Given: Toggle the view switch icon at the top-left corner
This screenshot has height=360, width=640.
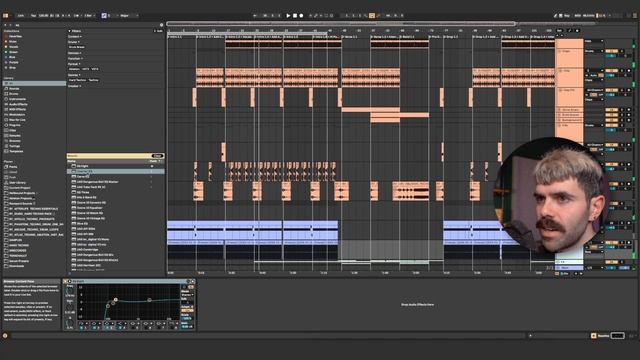Looking at the screenshot, I should (x=5, y=16).
